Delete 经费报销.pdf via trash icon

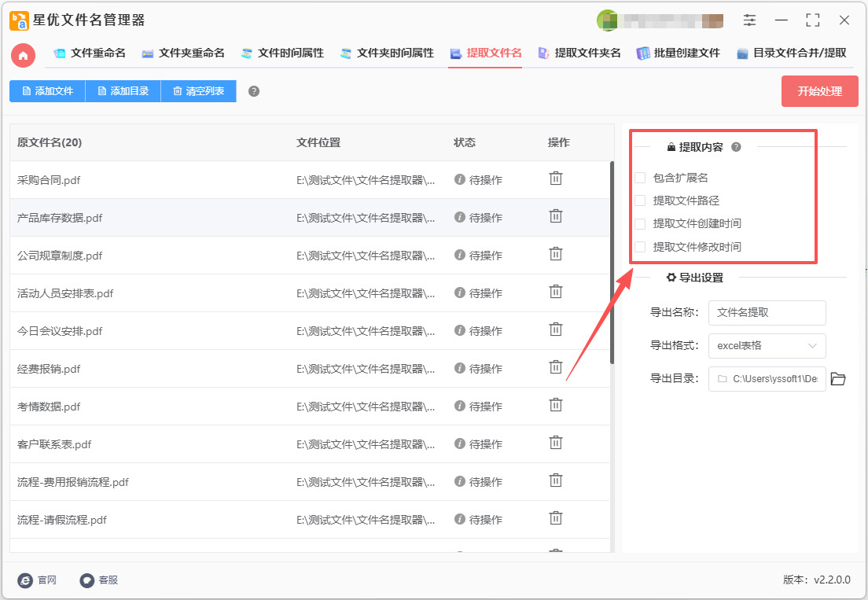[555, 367]
